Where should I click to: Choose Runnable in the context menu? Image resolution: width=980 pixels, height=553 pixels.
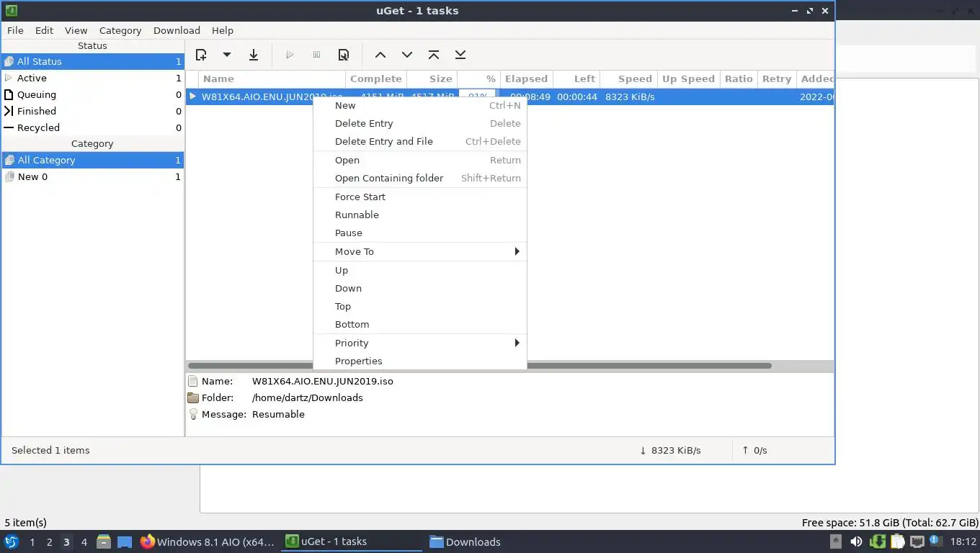coord(420,215)
